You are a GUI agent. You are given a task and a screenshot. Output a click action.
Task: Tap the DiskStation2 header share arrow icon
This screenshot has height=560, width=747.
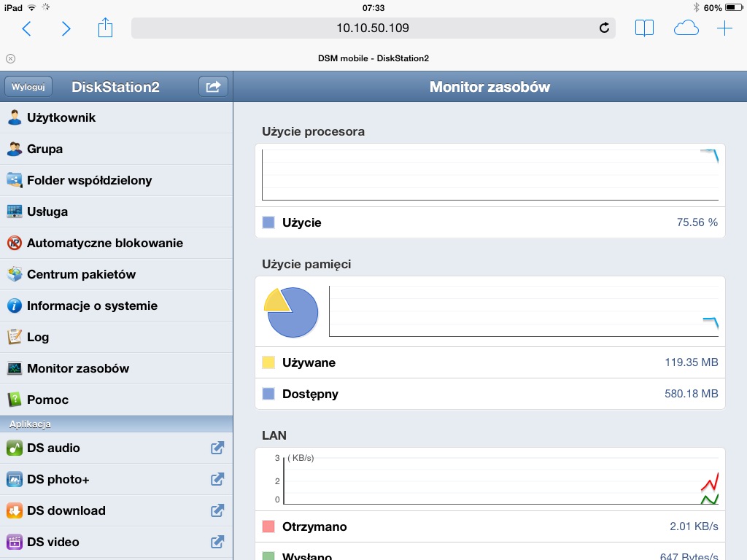[213, 87]
